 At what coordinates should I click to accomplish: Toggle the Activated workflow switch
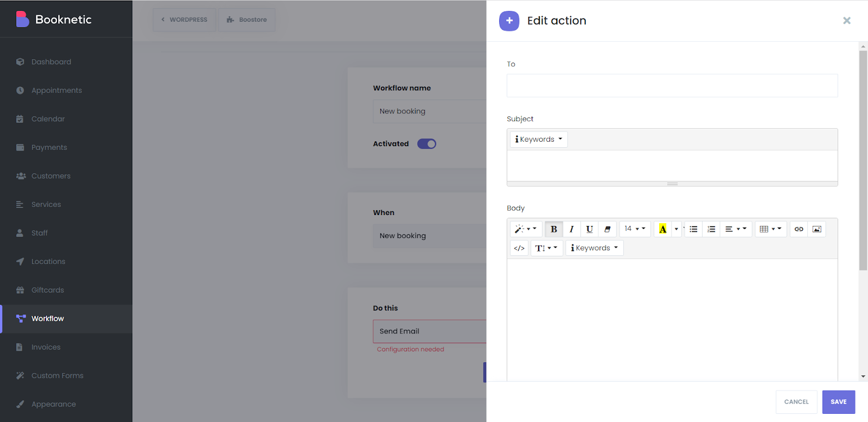click(x=427, y=144)
